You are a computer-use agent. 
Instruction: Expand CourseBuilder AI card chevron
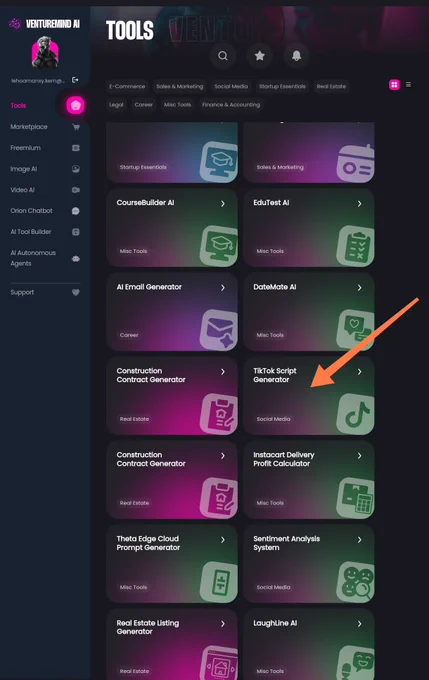pyautogui.click(x=223, y=203)
